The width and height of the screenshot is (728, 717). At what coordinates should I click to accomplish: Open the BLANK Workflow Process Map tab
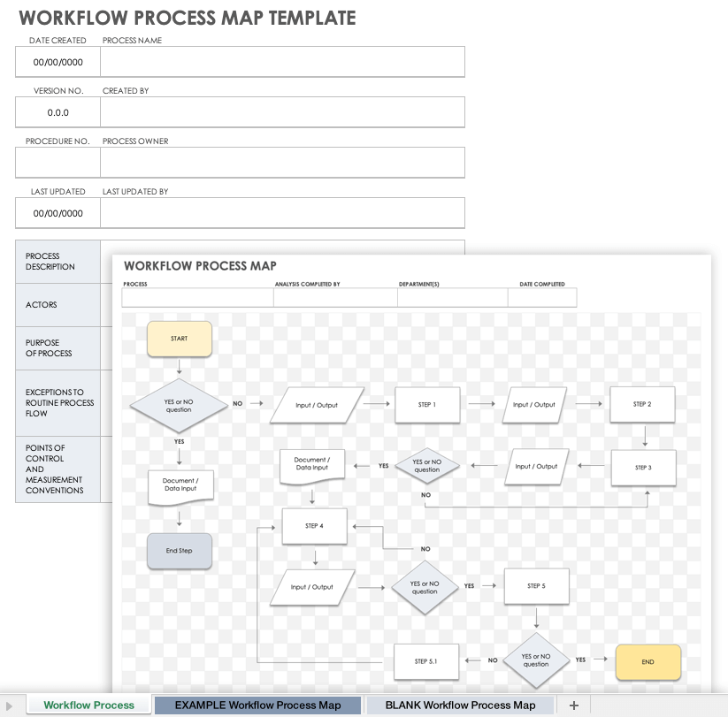[x=460, y=705]
